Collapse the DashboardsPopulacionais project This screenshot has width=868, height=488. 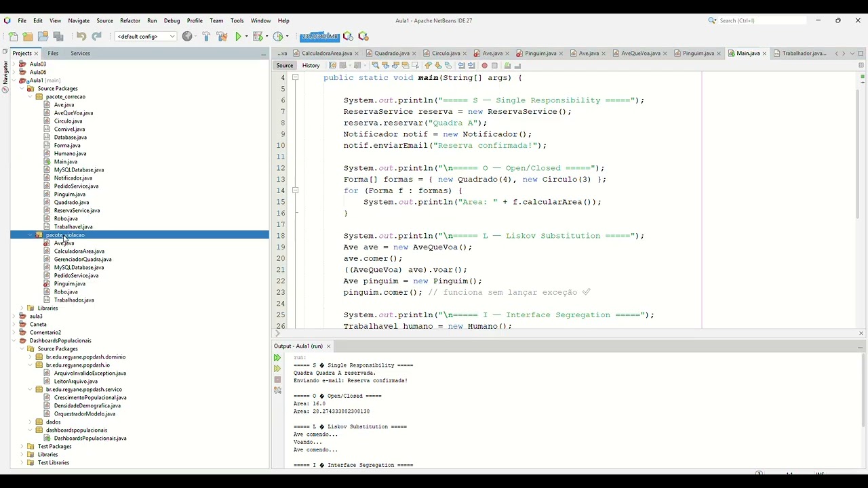pos(14,340)
